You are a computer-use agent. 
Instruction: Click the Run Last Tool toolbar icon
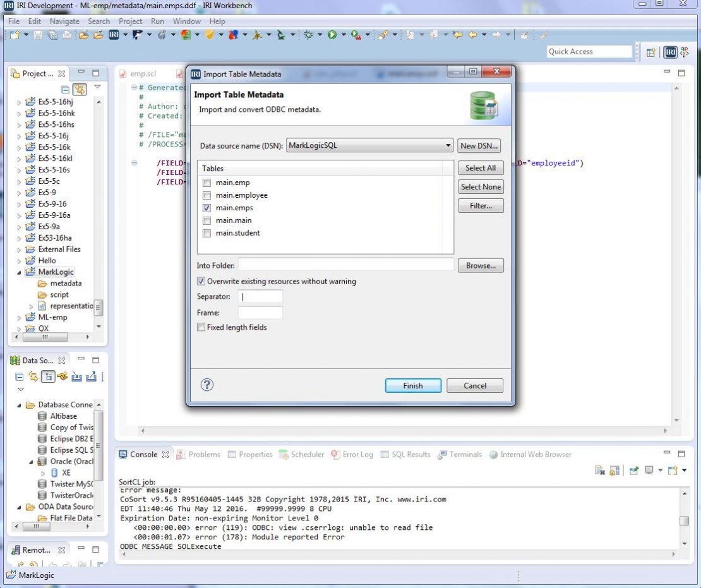[x=356, y=35]
